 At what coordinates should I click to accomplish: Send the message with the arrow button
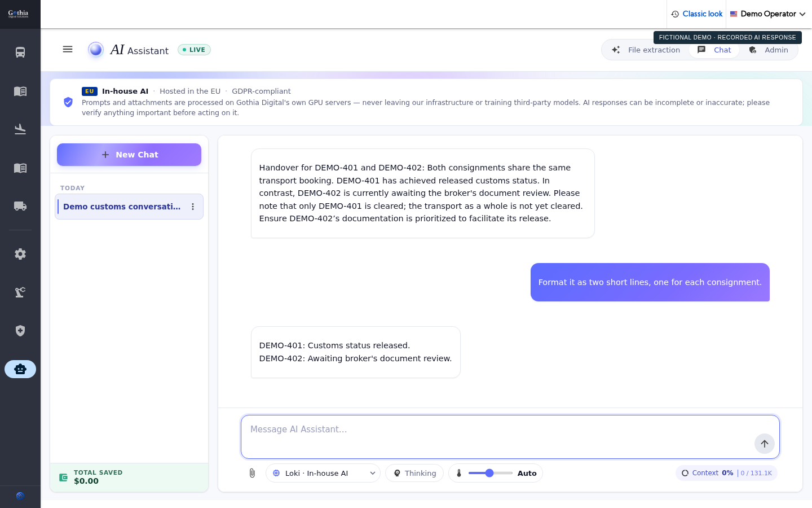765,444
